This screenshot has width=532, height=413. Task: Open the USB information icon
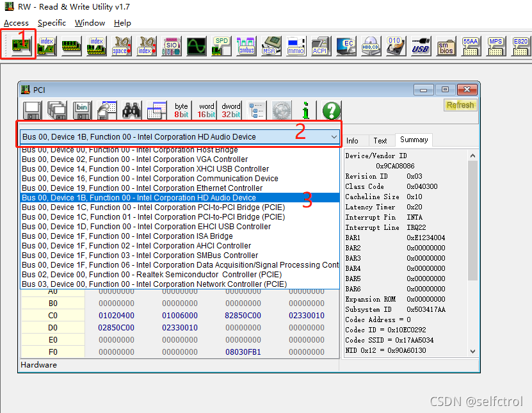click(421, 46)
